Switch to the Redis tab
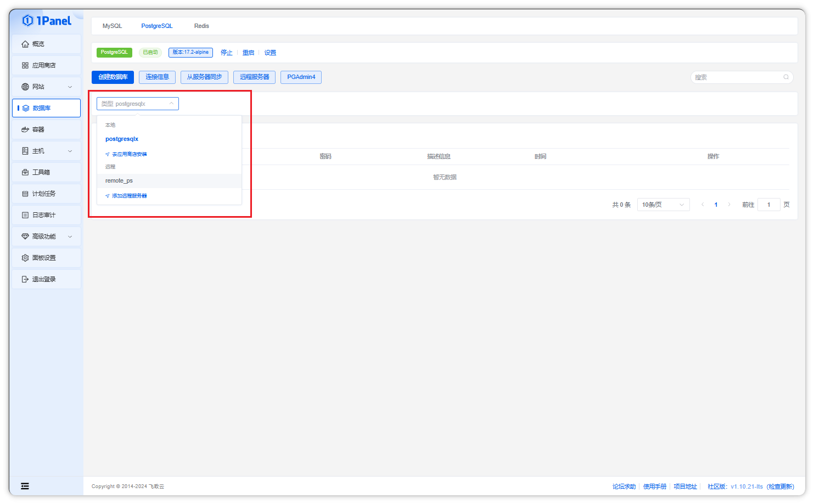Image resolution: width=814 pixels, height=504 pixels. point(201,26)
